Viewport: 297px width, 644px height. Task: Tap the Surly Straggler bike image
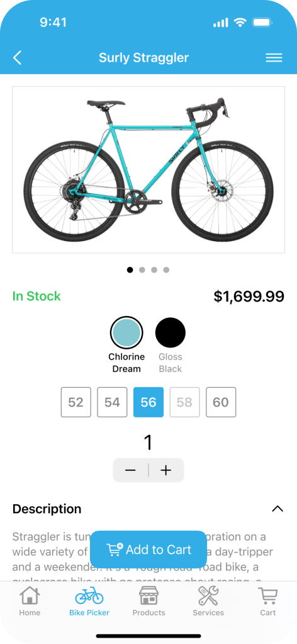[148, 169]
